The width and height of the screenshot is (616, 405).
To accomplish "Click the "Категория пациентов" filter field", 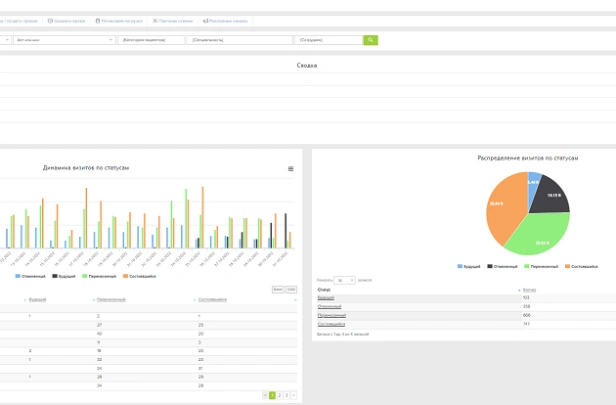I will click(x=151, y=40).
